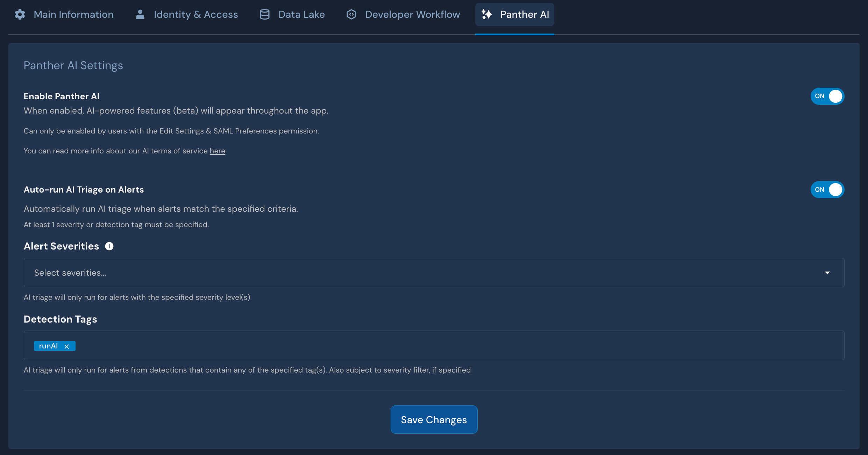Click the Alert Severities label
Image resolution: width=868 pixels, height=455 pixels.
pos(62,246)
